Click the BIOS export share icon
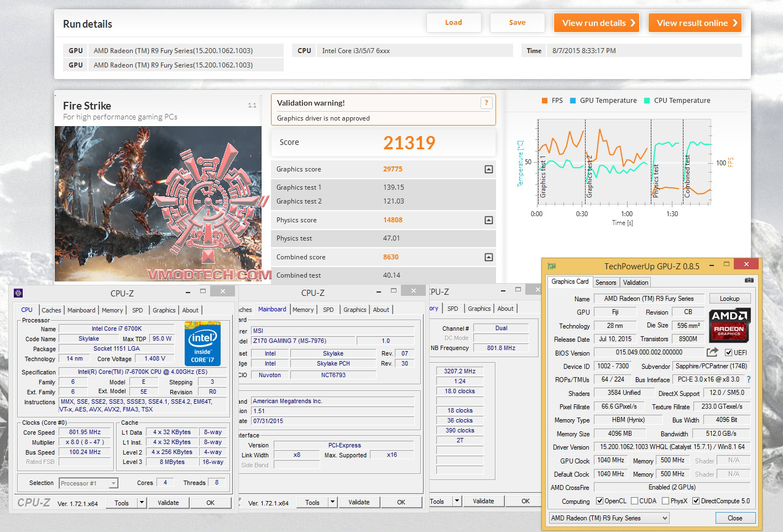This screenshot has height=532, width=783. [x=712, y=352]
